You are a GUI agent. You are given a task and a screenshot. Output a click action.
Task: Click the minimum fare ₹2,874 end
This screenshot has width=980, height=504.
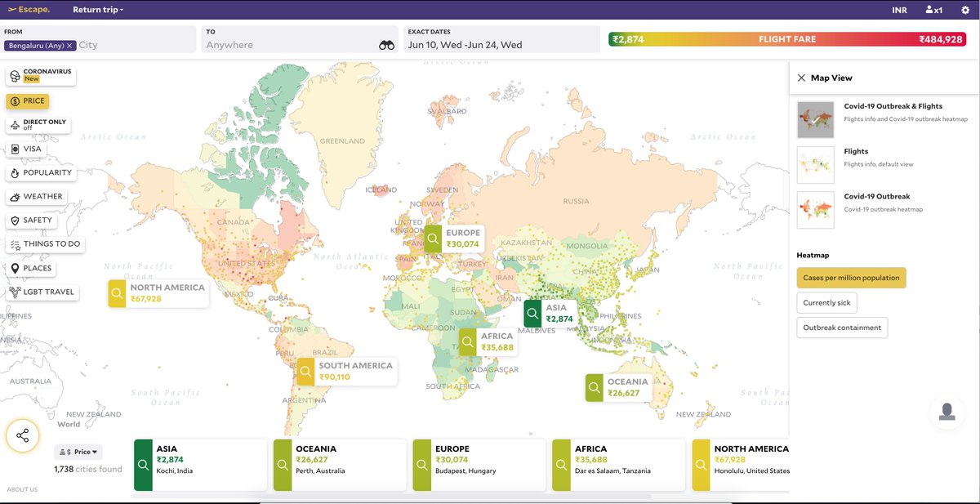(630, 39)
